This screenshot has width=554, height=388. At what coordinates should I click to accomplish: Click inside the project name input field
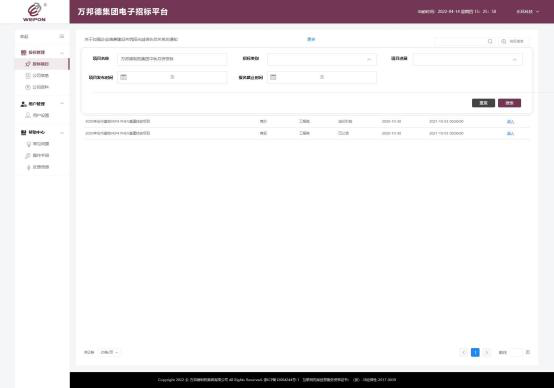tap(172, 59)
